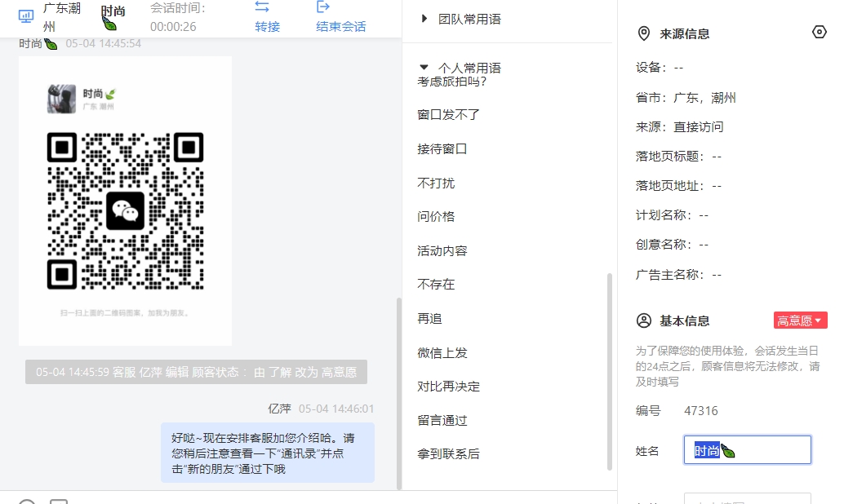Select the 再追 quick phrase
Image resolution: width=844 pixels, height=504 pixels.
click(429, 319)
